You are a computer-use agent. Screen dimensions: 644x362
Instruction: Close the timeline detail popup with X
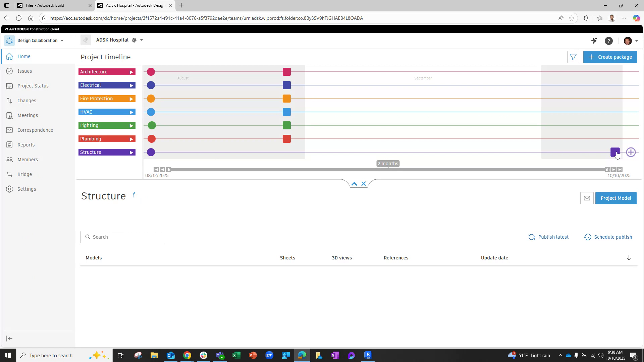click(x=364, y=184)
